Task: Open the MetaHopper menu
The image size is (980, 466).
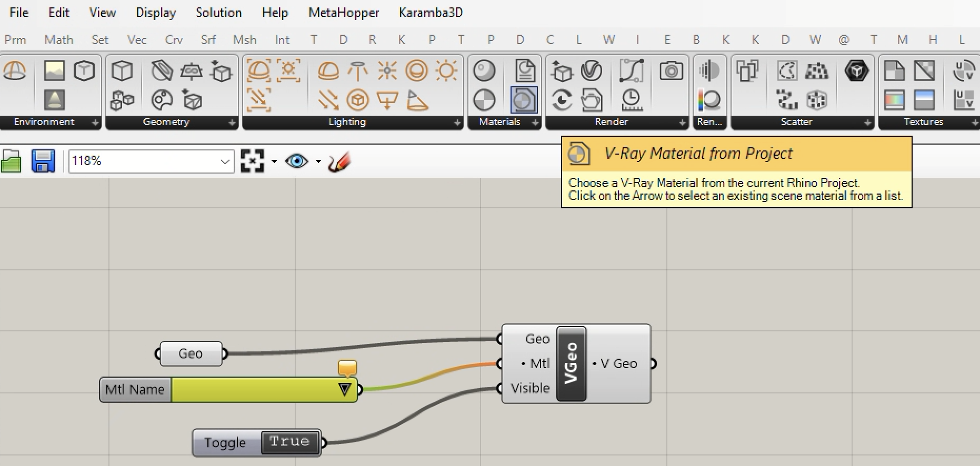Action: click(x=344, y=12)
